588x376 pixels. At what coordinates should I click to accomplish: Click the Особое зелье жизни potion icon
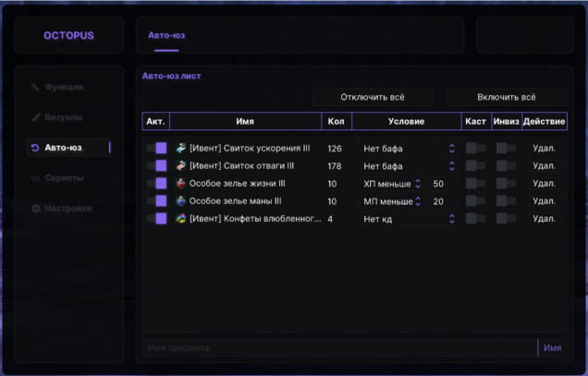pos(181,183)
